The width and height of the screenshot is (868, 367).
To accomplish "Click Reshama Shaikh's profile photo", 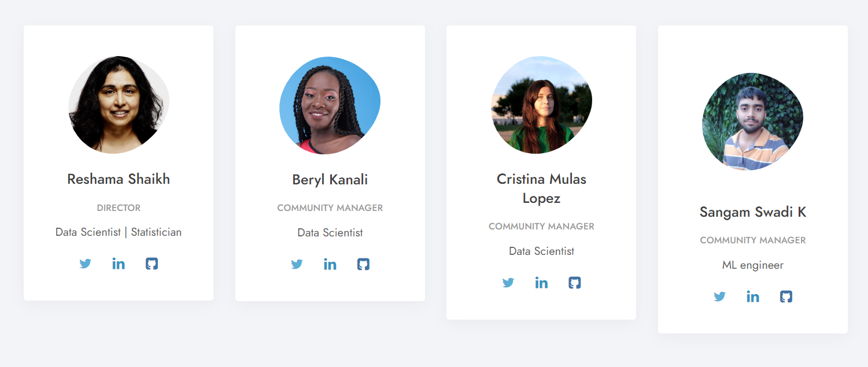I will tap(119, 105).
